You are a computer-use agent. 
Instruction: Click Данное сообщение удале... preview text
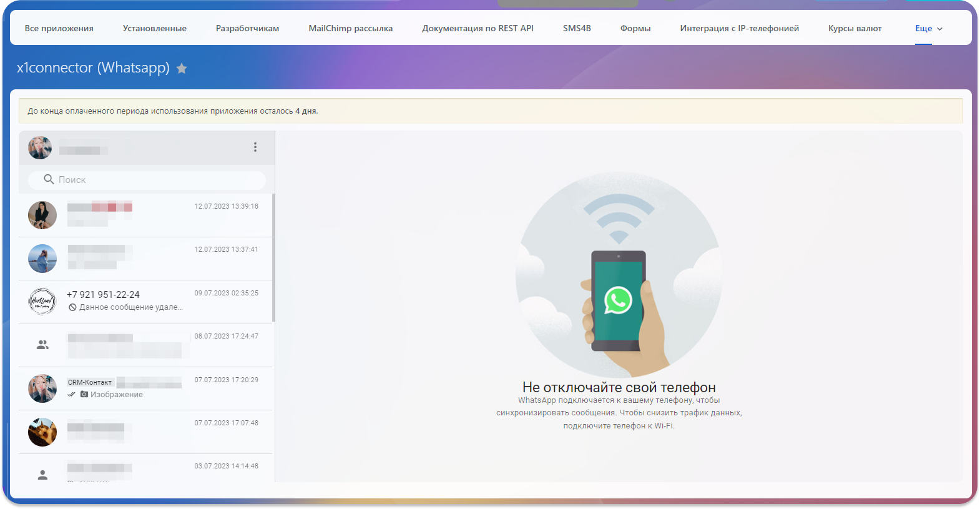pyautogui.click(x=131, y=307)
